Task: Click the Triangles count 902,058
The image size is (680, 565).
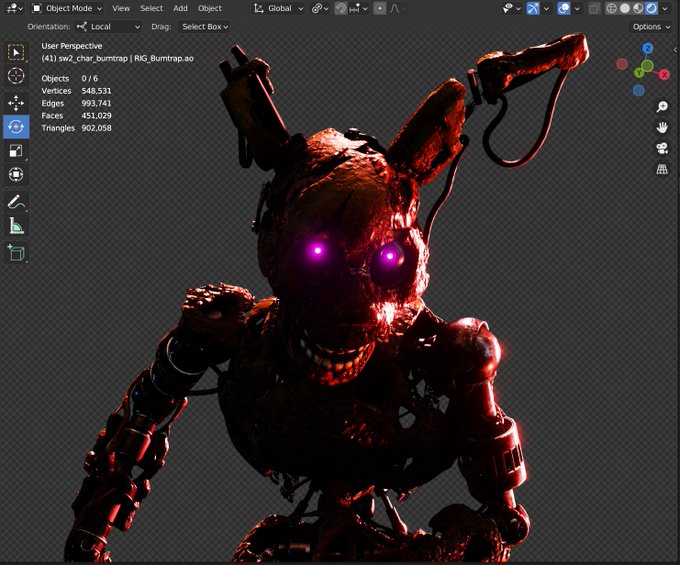Action: pos(96,128)
